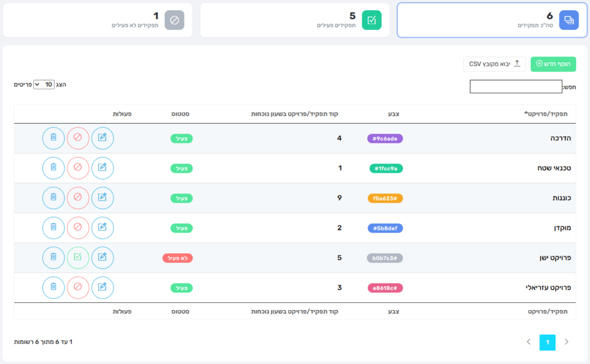Activate פרויקט ישן using green check button

78,257
